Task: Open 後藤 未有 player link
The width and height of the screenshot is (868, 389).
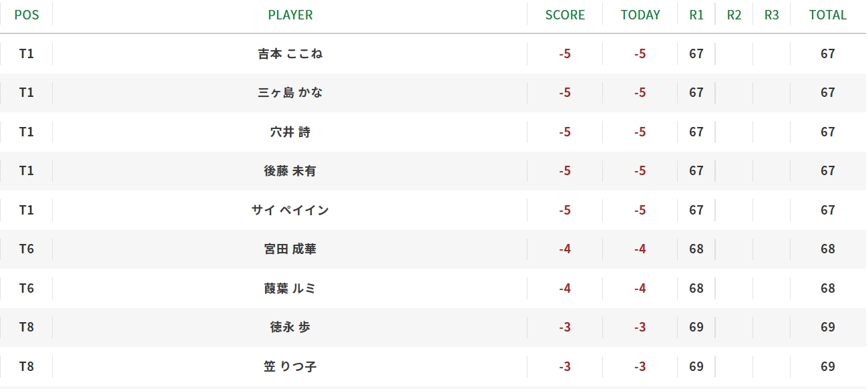Action: tap(290, 170)
